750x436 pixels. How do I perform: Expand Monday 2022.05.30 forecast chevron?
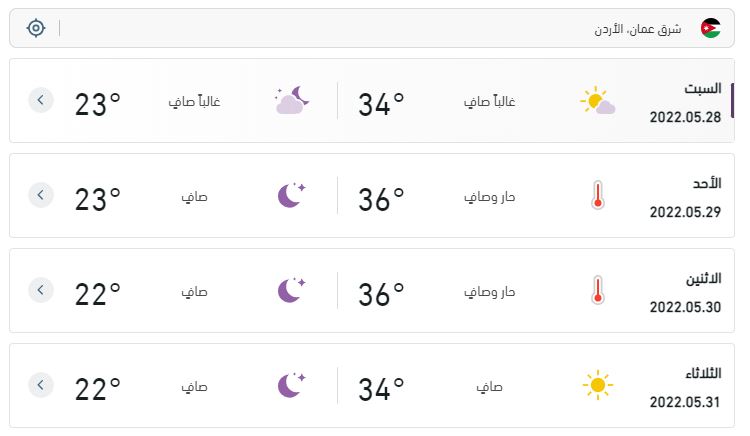pos(41,290)
